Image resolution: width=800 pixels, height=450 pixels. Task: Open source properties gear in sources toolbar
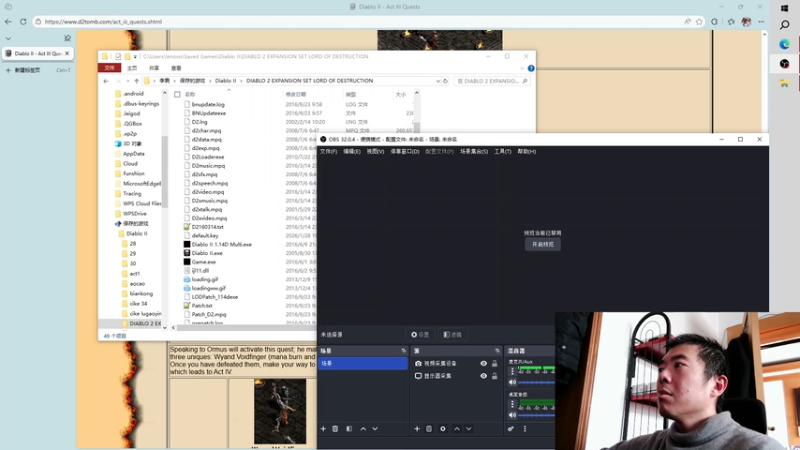pos(443,429)
